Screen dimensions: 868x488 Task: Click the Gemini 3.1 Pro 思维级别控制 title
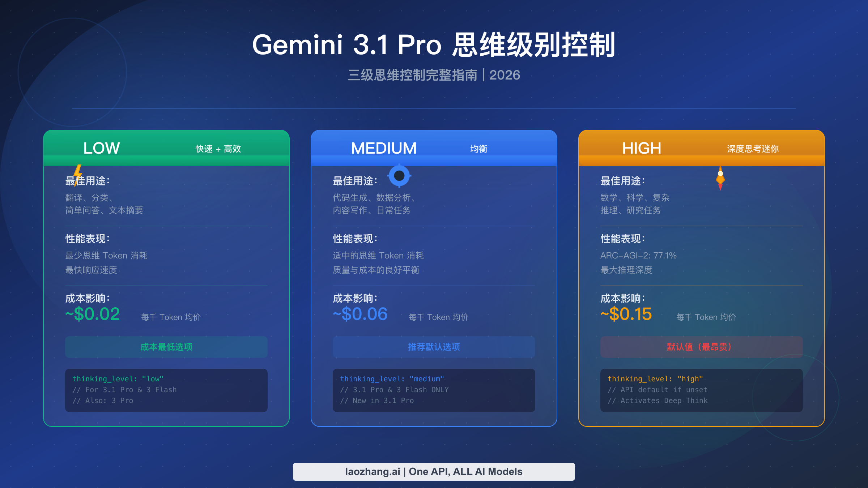[x=434, y=45]
